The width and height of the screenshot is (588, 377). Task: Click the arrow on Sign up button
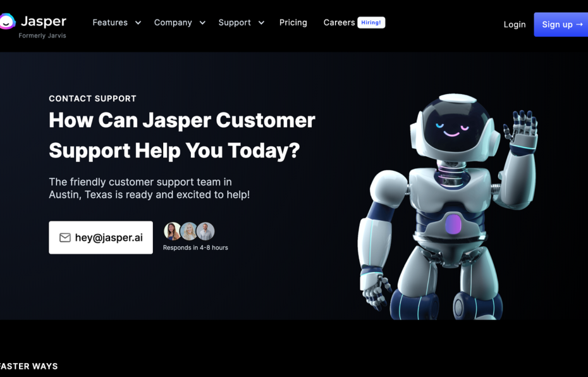(579, 25)
